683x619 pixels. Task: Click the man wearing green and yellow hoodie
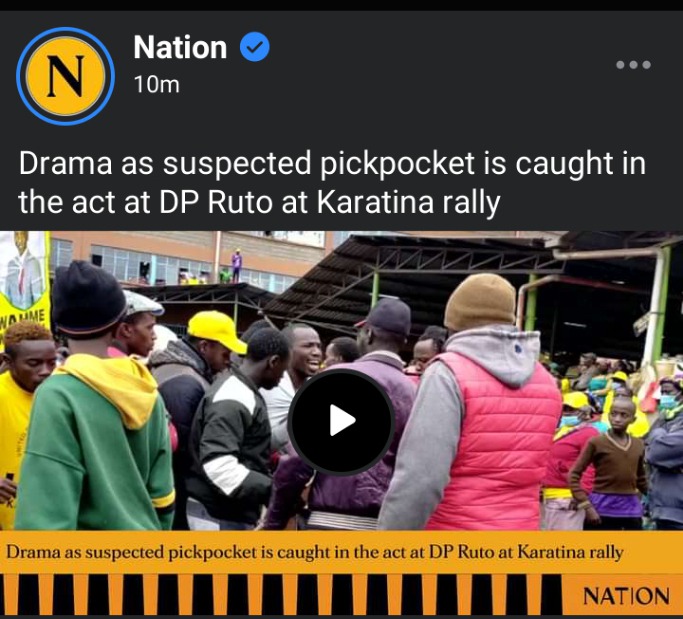94,399
